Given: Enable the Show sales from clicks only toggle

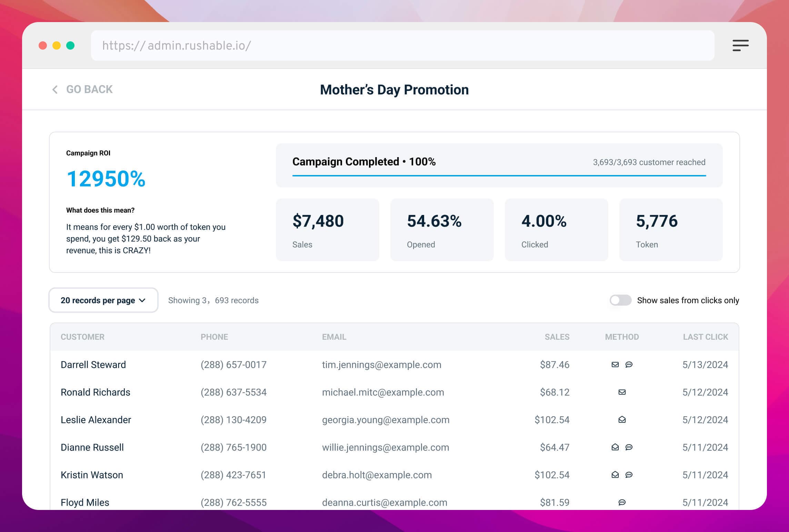Looking at the screenshot, I should 620,300.
